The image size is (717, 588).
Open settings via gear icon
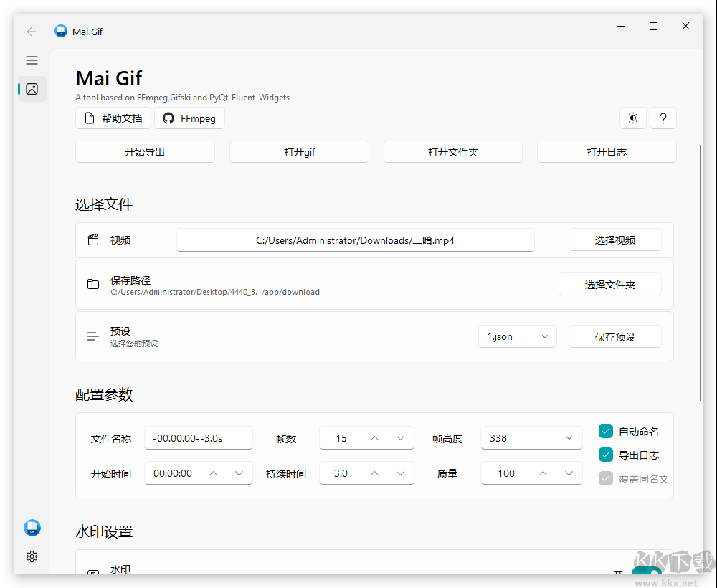[32, 556]
